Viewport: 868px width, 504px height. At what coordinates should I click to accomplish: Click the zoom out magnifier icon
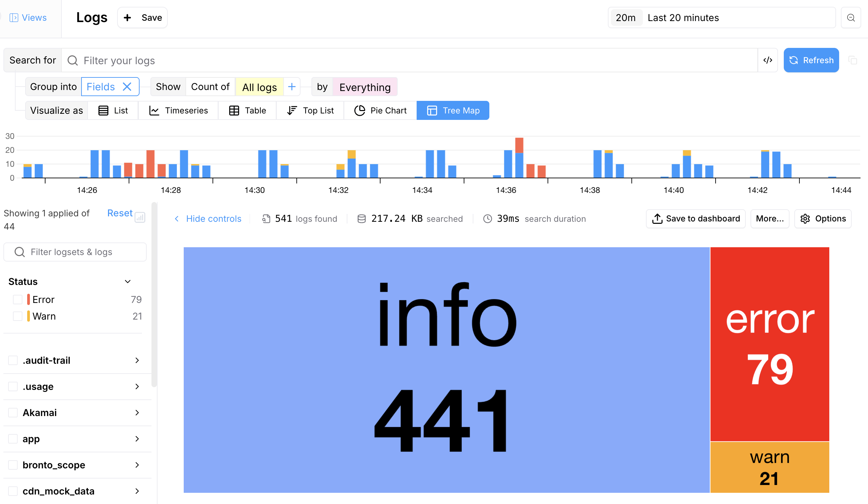850,18
